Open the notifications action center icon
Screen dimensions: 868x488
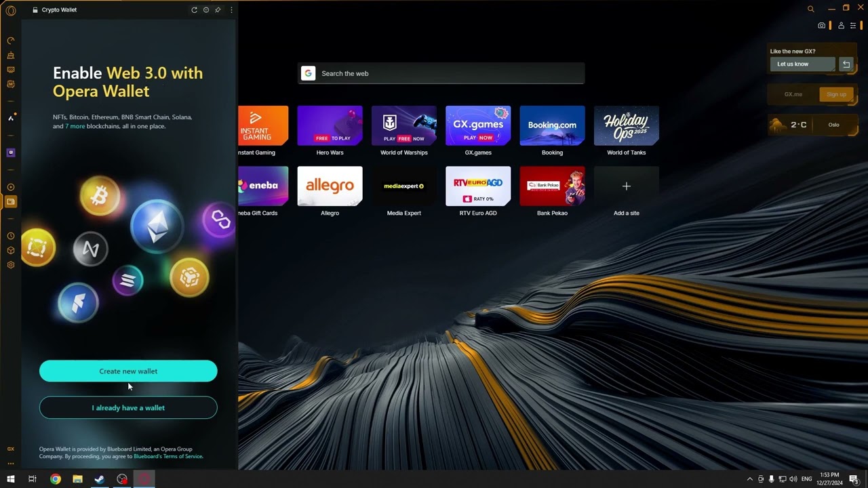click(x=854, y=479)
